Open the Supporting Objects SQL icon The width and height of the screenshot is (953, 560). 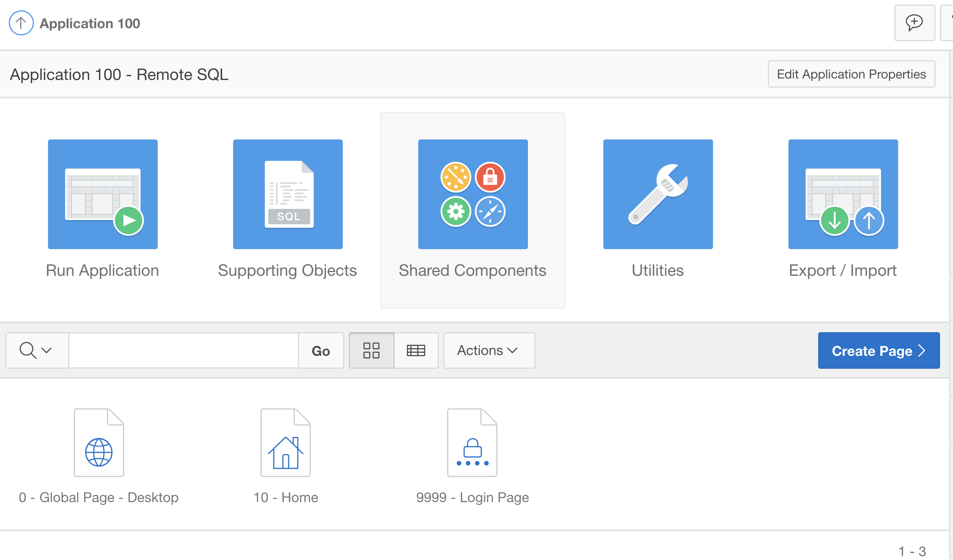coord(288,194)
